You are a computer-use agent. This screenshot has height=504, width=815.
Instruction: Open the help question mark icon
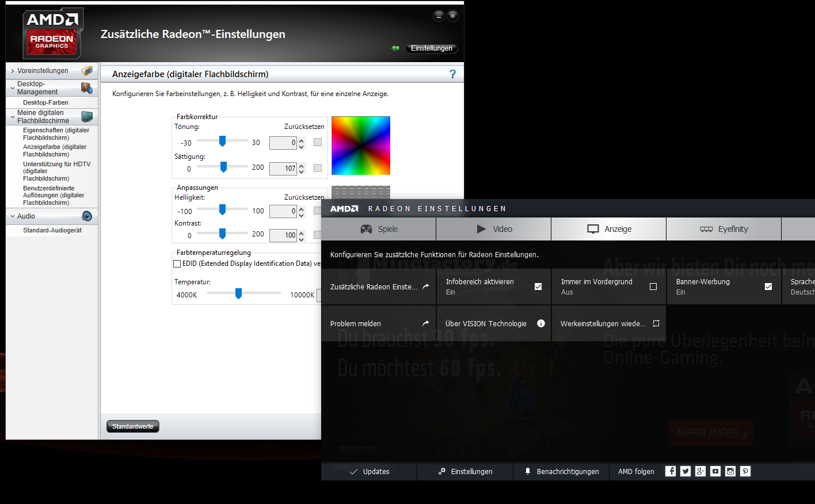click(452, 74)
